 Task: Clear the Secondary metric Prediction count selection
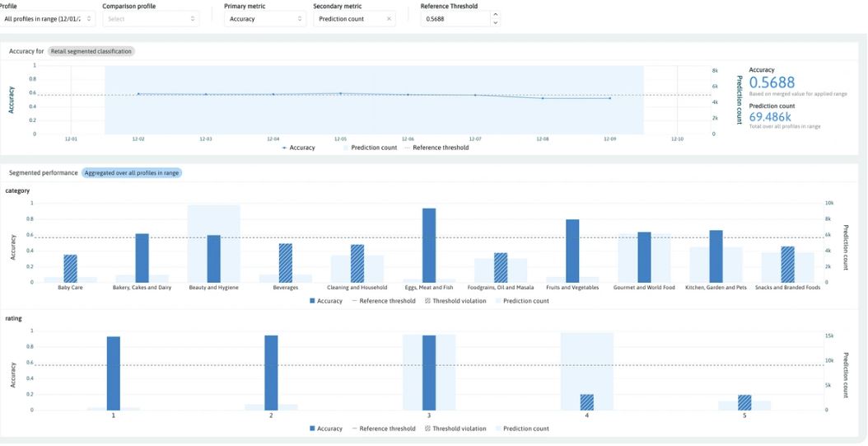tap(389, 18)
